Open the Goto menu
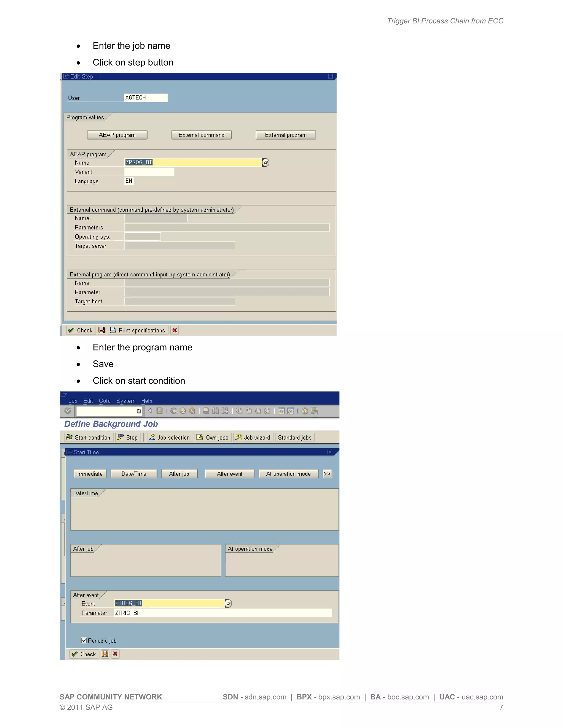The width and height of the screenshot is (563, 728). [105, 401]
